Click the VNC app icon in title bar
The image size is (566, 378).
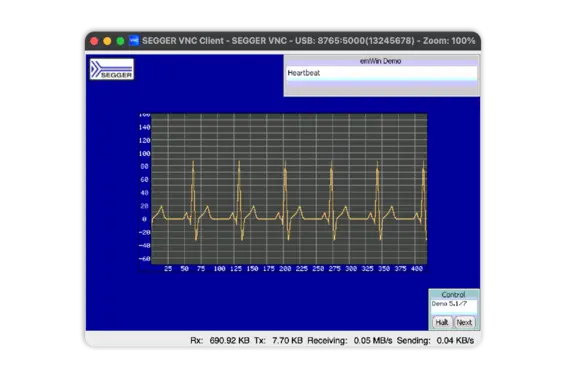(134, 40)
